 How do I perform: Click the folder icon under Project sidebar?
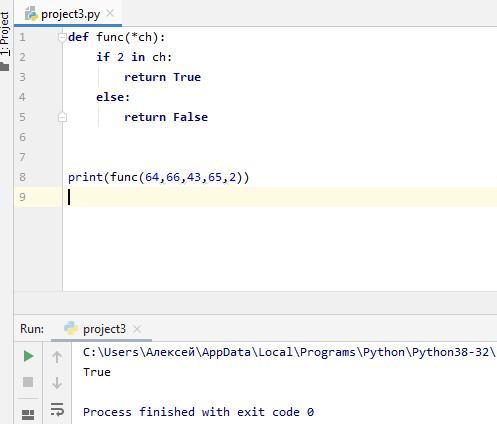[4, 66]
